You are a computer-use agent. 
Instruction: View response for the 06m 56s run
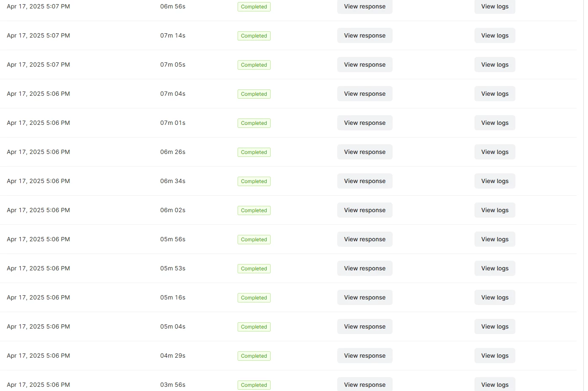coord(364,6)
